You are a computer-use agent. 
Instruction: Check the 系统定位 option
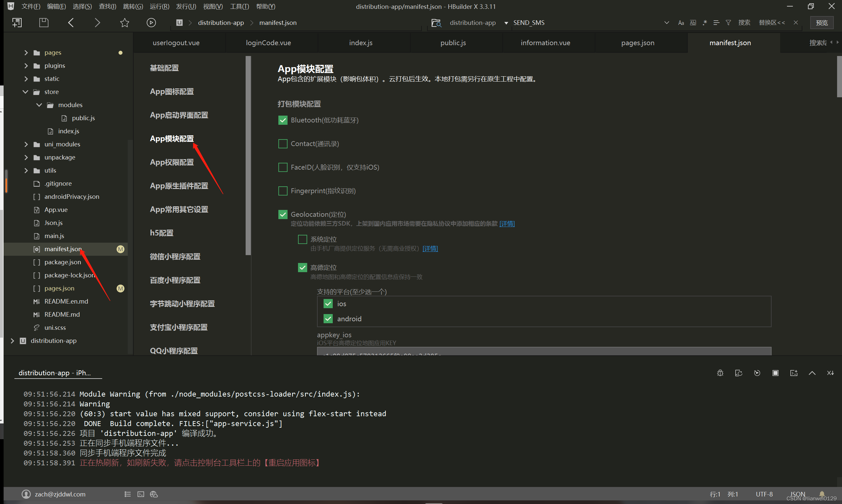[x=302, y=239]
